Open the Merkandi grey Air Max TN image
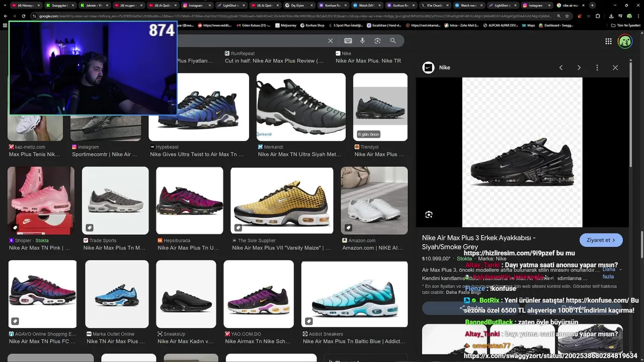 click(301, 107)
